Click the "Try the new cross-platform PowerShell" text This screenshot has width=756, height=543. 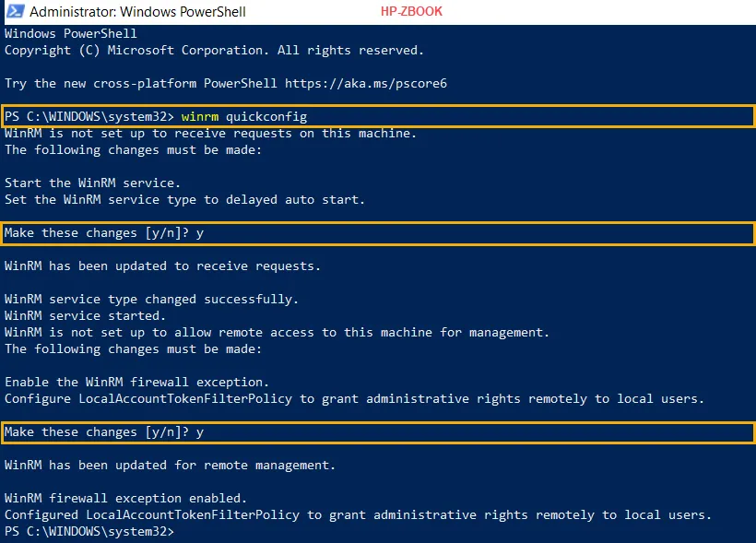click(x=140, y=83)
